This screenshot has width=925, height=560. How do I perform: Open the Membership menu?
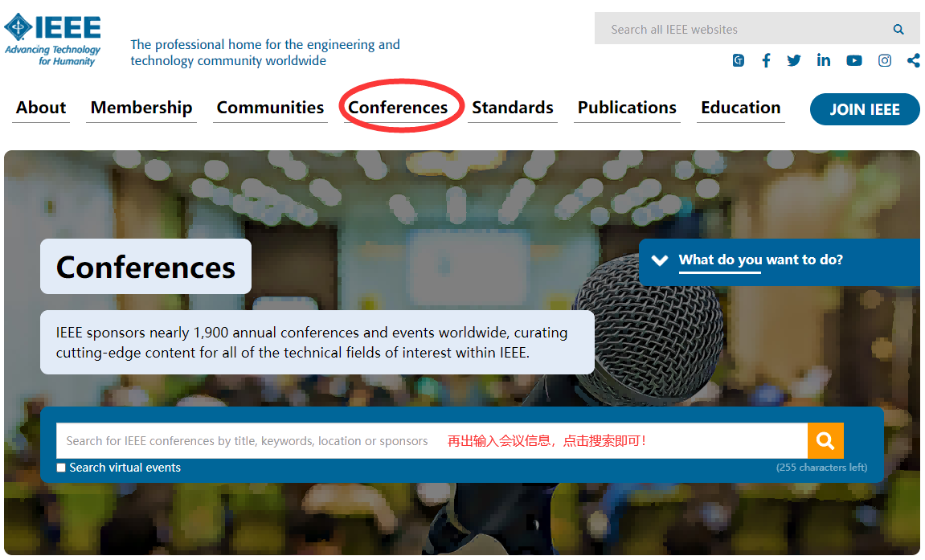(141, 108)
